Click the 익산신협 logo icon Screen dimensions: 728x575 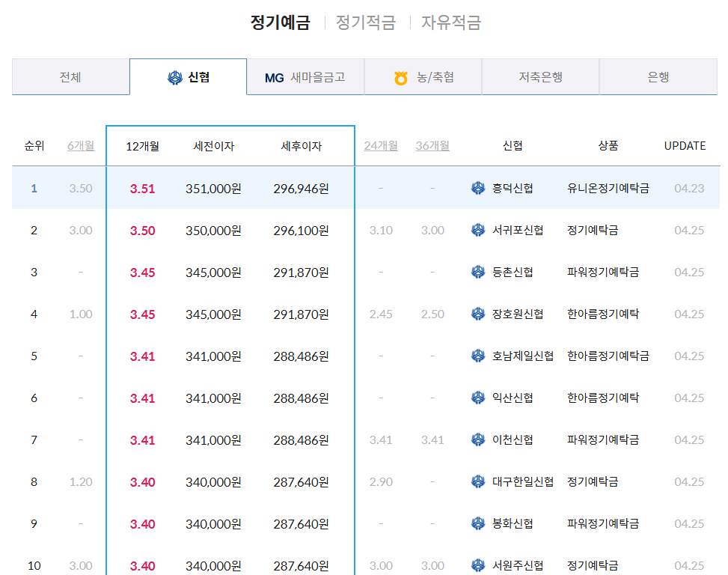tap(478, 398)
